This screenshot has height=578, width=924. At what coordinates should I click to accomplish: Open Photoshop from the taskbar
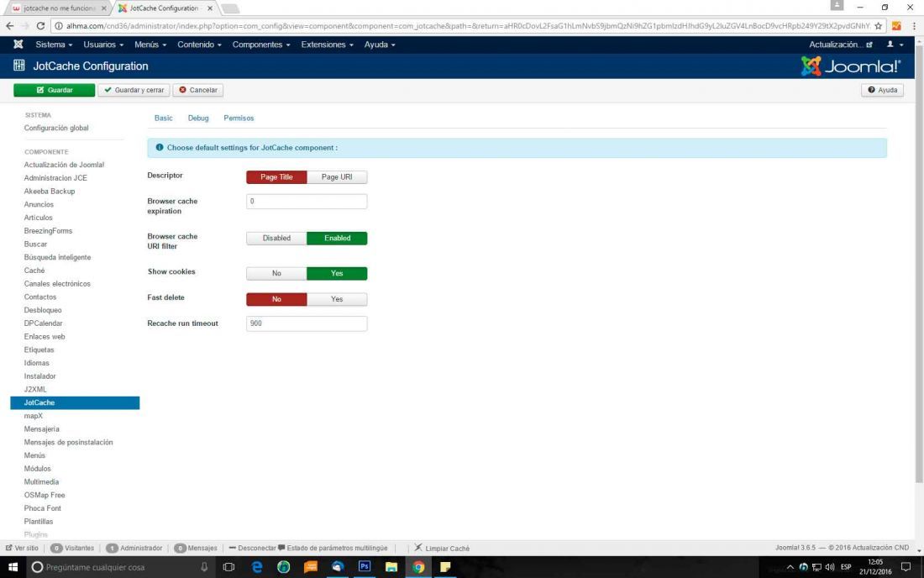point(365,567)
